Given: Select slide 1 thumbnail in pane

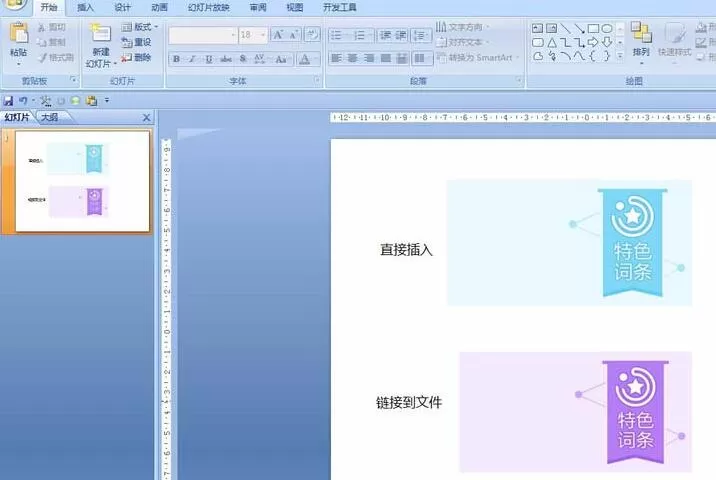Looking at the screenshot, I should [x=82, y=181].
